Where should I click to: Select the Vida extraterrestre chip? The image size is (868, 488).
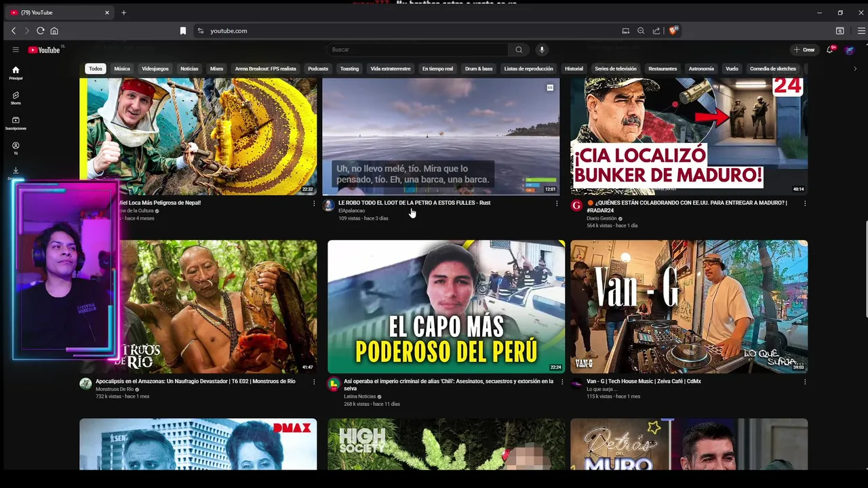click(391, 68)
